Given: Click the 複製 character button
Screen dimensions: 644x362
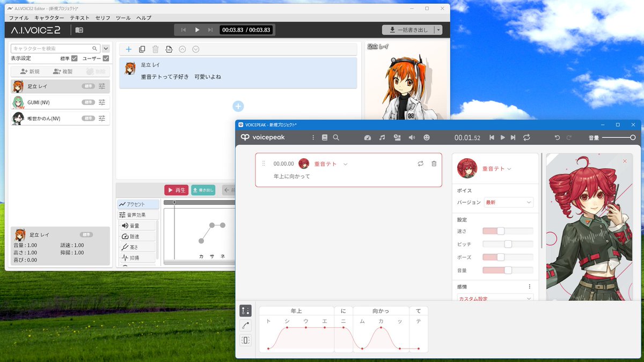Looking at the screenshot, I should (63, 71).
